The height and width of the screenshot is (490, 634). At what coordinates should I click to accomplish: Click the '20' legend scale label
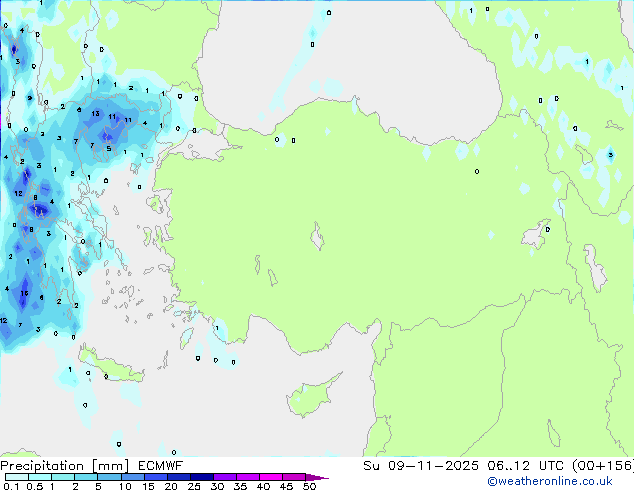(x=171, y=486)
